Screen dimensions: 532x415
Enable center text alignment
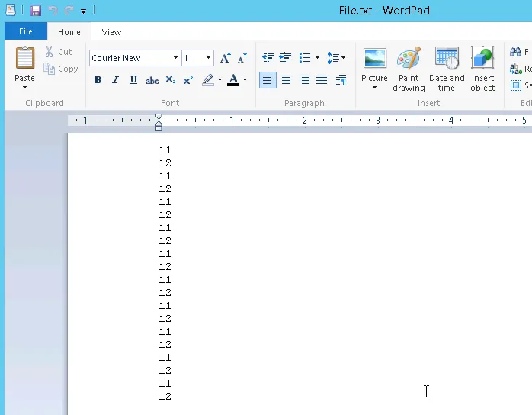tap(286, 80)
